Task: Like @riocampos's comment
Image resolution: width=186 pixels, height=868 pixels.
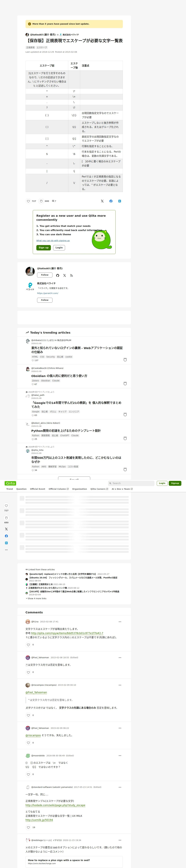Action: pos(28,715)
